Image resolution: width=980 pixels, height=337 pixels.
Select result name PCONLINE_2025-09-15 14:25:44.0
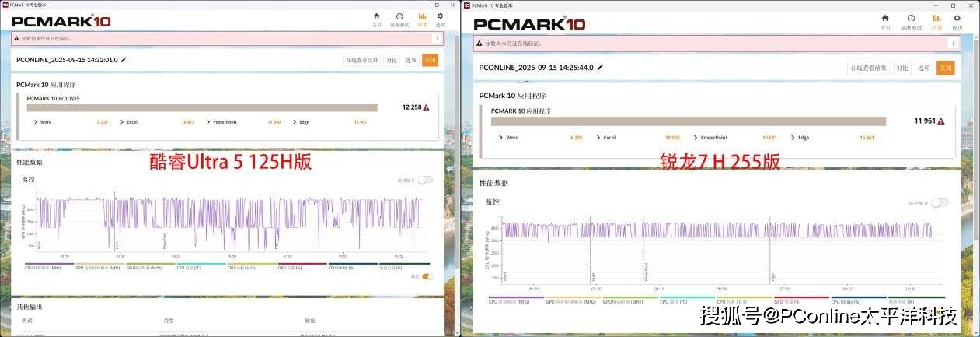click(x=537, y=68)
